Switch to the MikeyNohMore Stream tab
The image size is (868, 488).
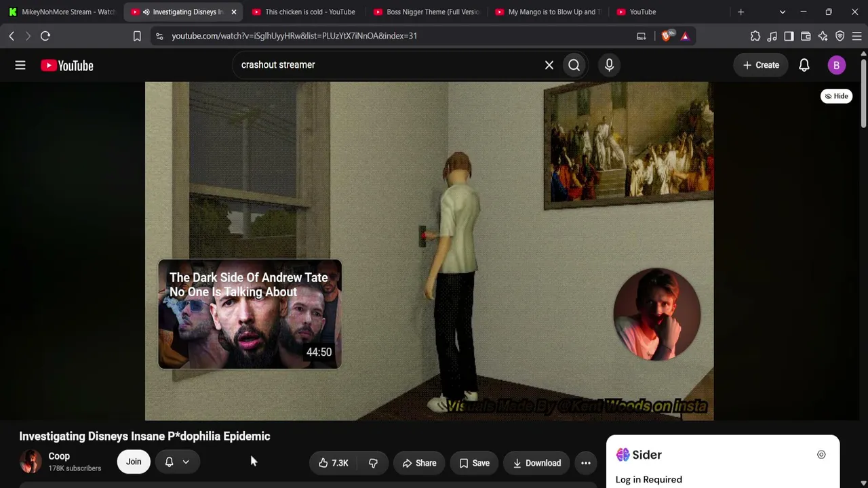pyautogui.click(x=62, y=12)
